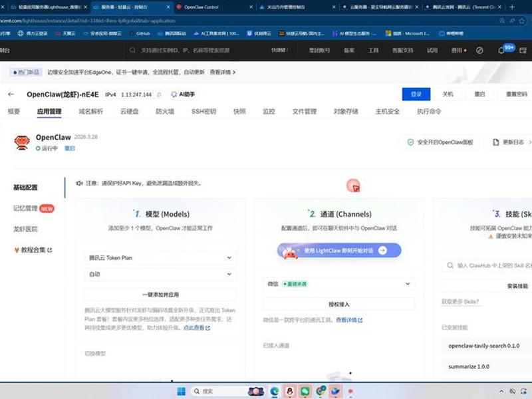Switch to the OpenClaw Control browser tab

[213, 7]
